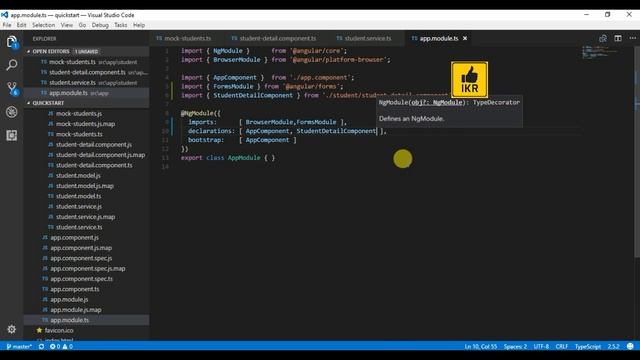
Task: Open the Edit menu
Action: 21,25
